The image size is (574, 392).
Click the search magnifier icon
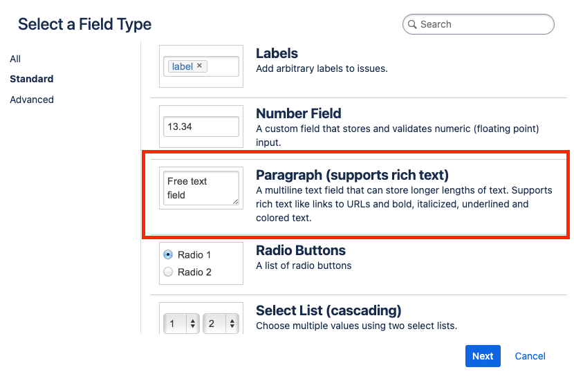[x=412, y=24]
